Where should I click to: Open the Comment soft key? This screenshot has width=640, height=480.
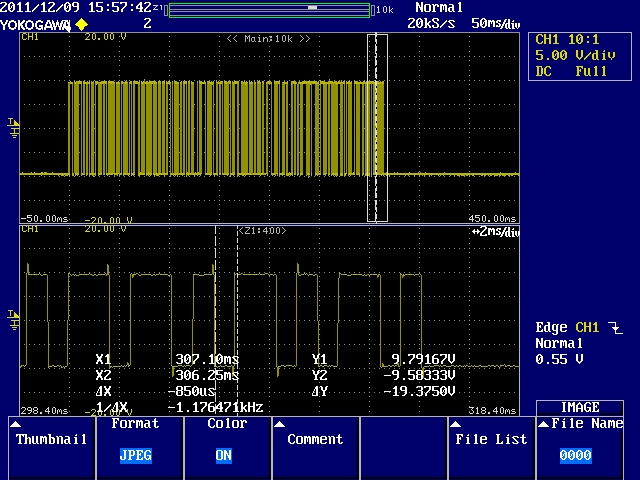pos(316,447)
